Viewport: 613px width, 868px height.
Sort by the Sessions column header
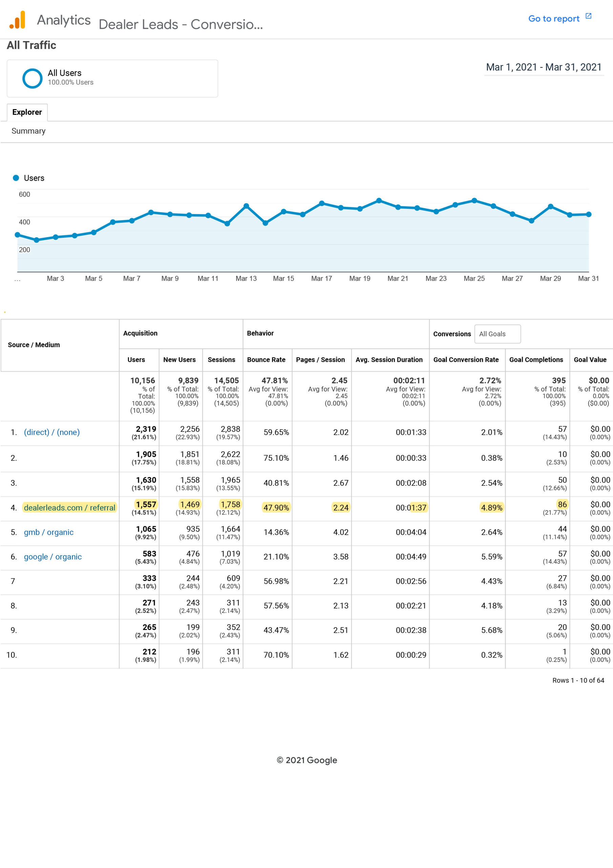(x=222, y=359)
